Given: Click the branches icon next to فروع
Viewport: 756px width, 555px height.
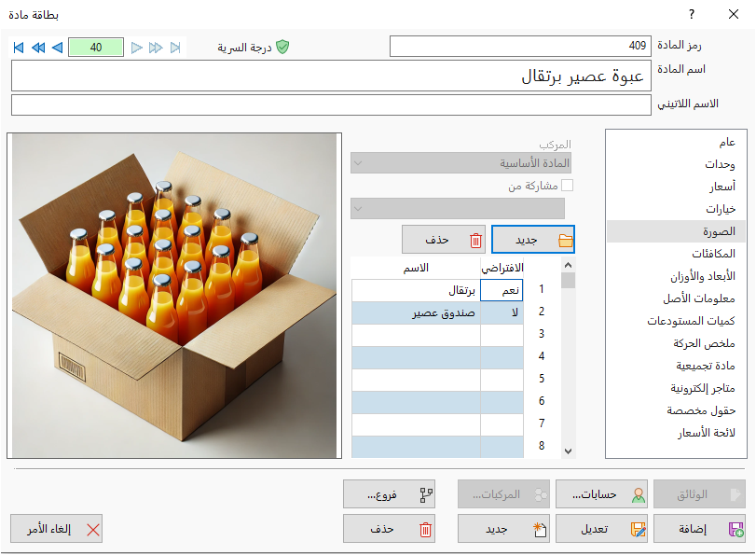Looking at the screenshot, I should tap(426, 494).
